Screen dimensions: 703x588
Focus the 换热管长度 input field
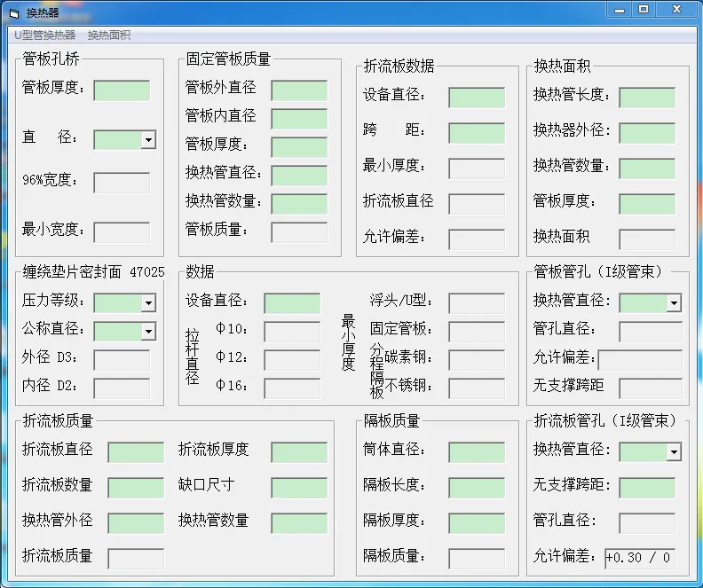click(646, 98)
